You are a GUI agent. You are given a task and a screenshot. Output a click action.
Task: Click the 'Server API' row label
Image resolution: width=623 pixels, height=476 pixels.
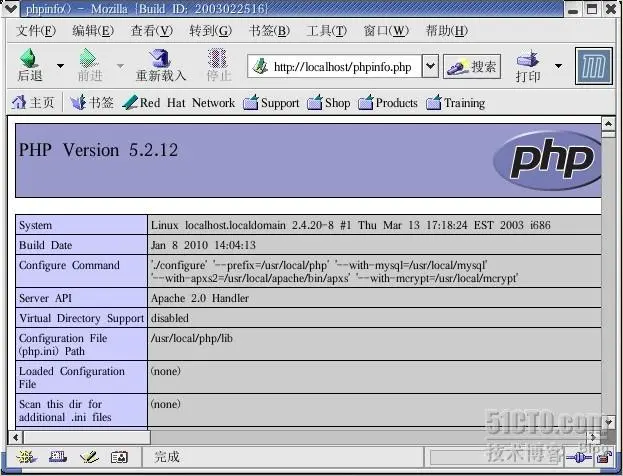pyautogui.click(x=45, y=298)
